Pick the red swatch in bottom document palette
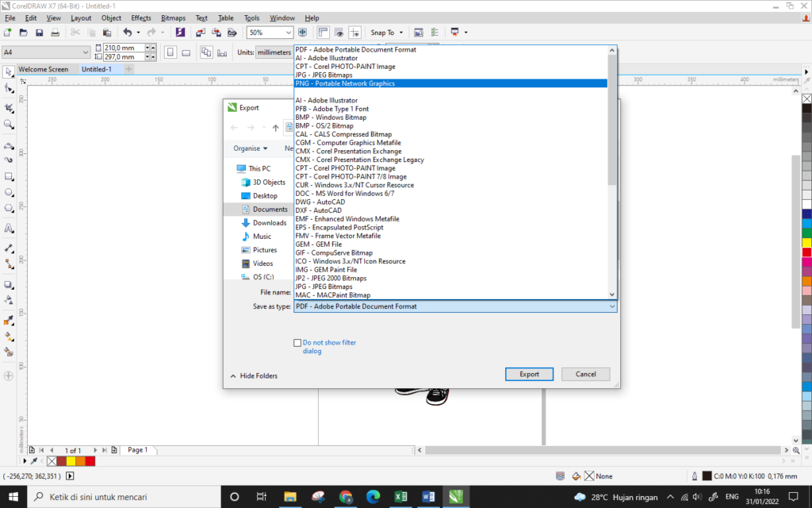 [90, 460]
